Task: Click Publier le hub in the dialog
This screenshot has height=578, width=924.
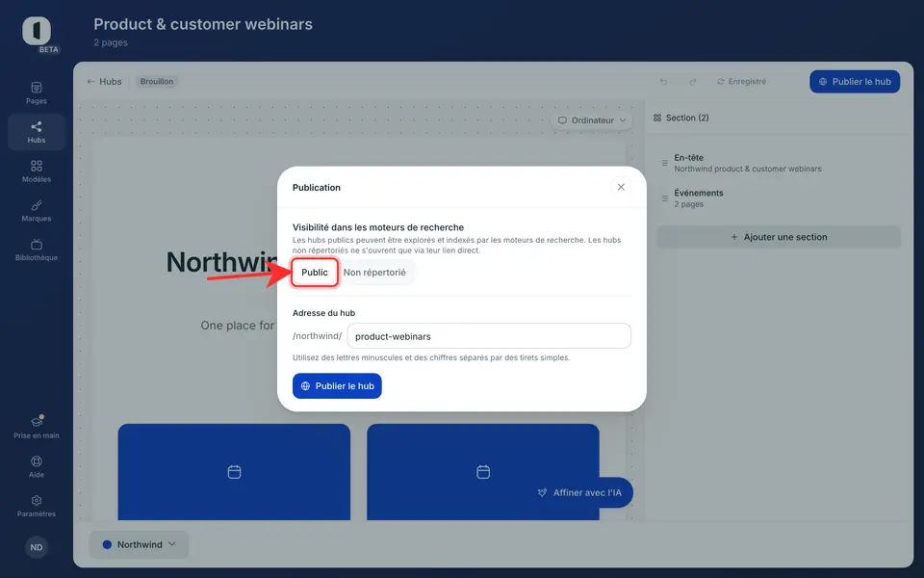Action: [337, 385]
